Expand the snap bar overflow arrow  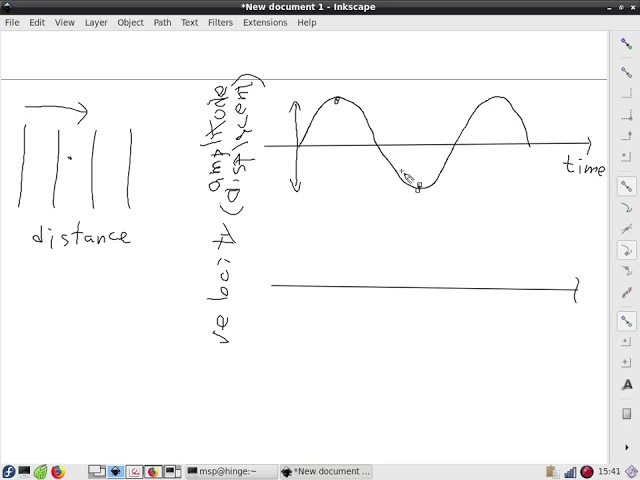627,447
